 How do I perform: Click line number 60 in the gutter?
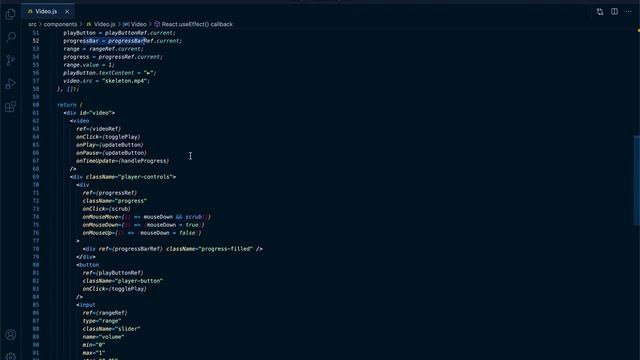coord(36,105)
